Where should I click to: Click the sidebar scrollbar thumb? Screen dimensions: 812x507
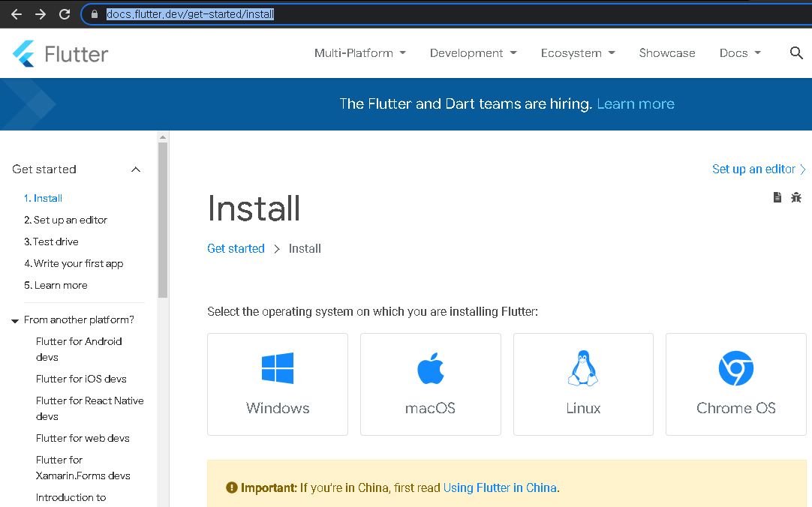click(x=163, y=220)
